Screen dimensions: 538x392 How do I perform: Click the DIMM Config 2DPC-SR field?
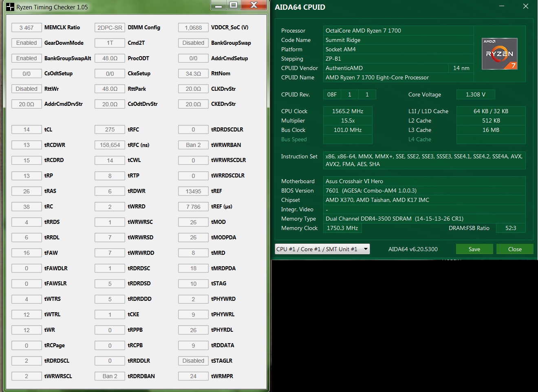110,28
